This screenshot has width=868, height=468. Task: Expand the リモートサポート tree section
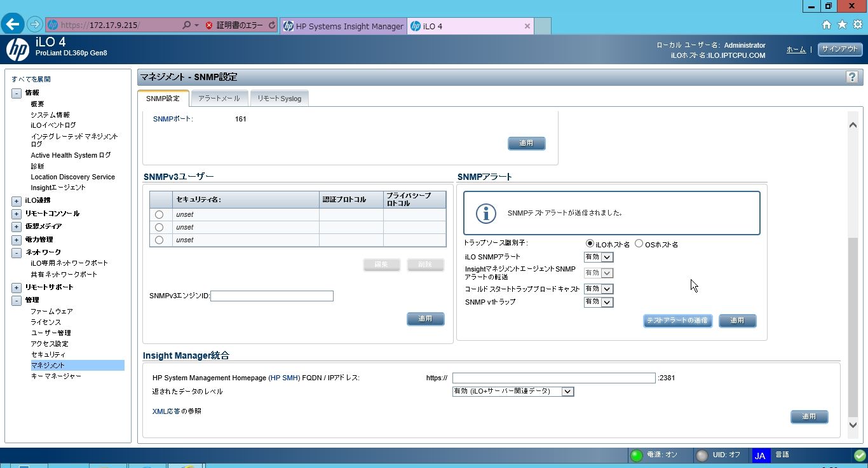(17, 287)
